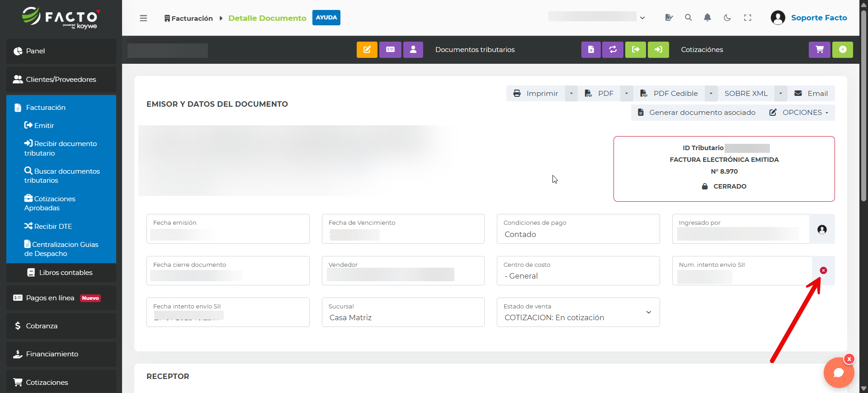
Task: Open the purple shopping cart shortcut
Action: [820, 50]
